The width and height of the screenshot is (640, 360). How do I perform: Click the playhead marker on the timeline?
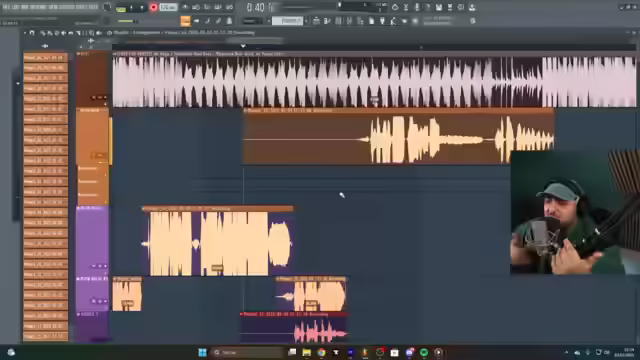tap(243, 46)
